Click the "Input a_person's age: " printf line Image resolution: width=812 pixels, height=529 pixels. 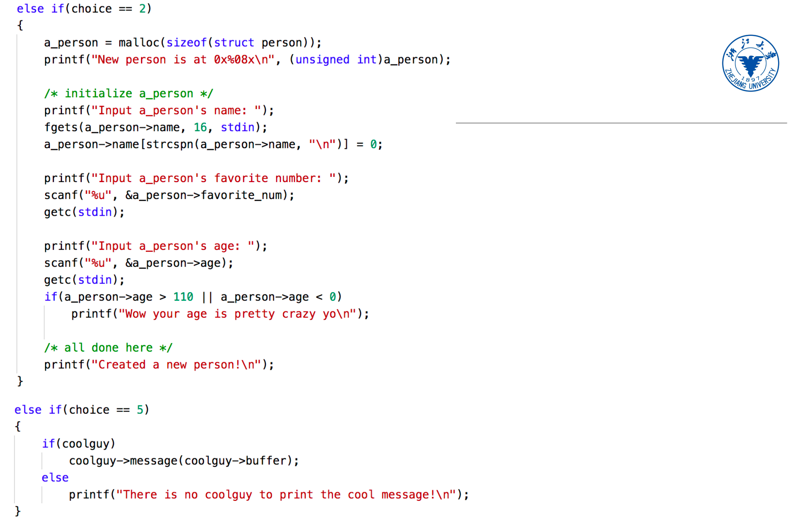[x=156, y=246]
